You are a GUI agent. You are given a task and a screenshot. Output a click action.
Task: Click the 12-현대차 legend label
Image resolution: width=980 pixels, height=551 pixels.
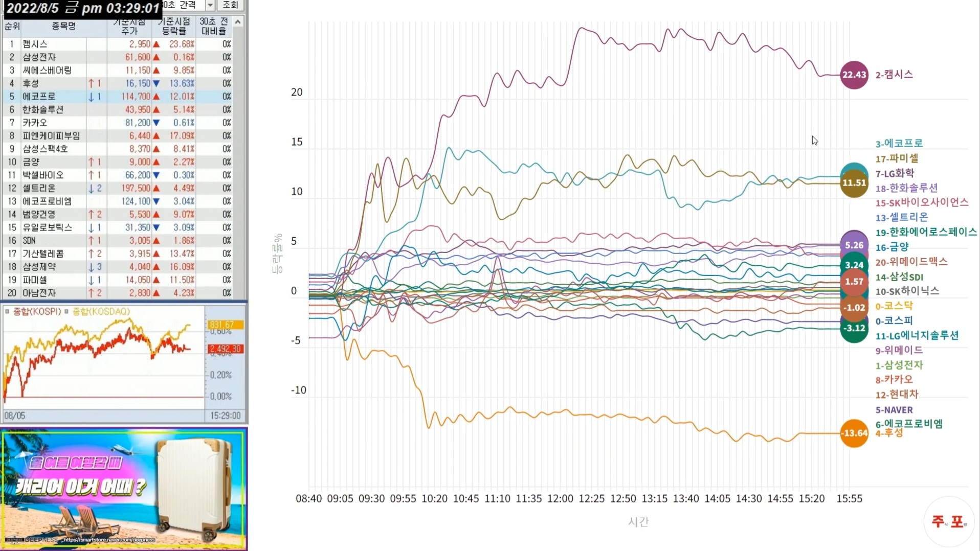897,394
